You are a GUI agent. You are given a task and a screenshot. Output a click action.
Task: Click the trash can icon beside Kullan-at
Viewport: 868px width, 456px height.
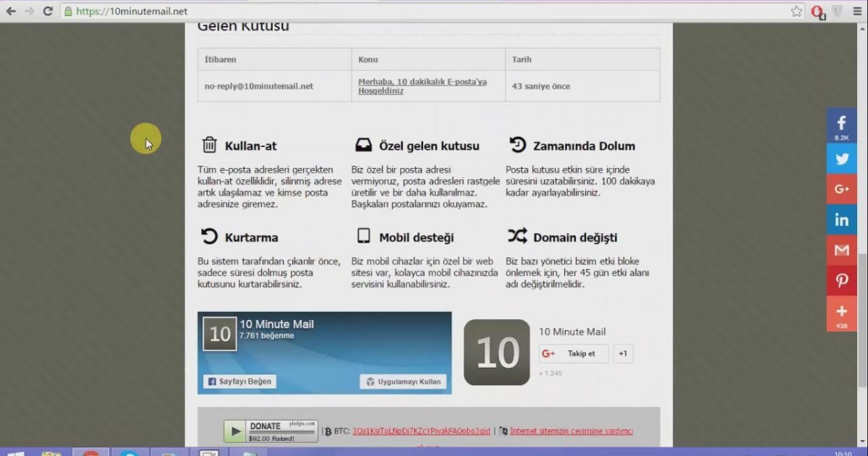tap(209, 145)
